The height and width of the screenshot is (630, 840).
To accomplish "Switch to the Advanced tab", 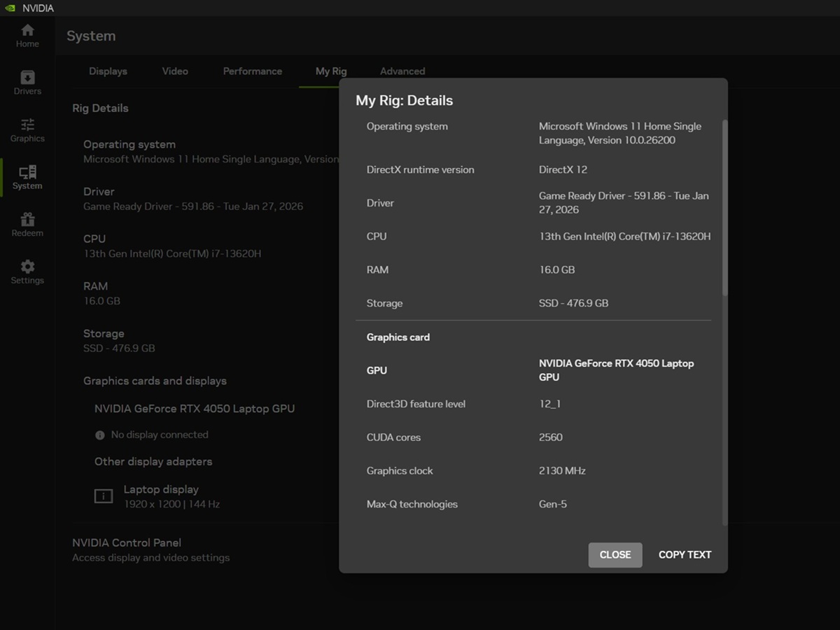I will point(402,71).
